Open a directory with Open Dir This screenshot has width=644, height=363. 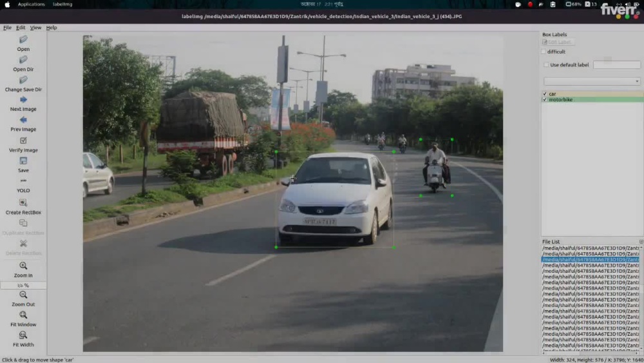(23, 64)
